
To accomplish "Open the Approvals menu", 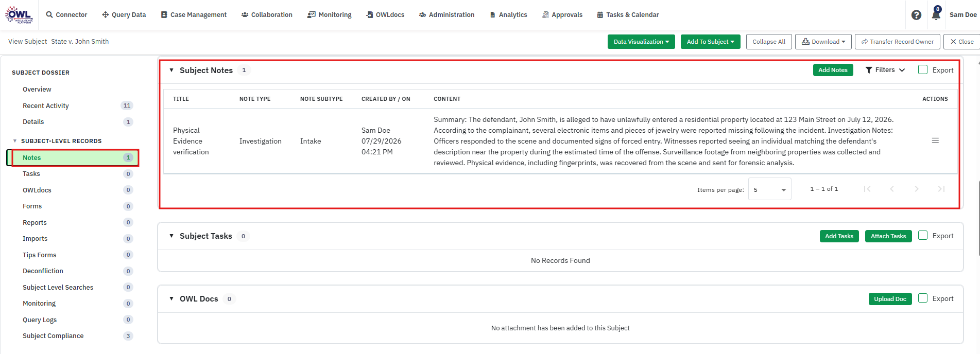I will (562, 15).
